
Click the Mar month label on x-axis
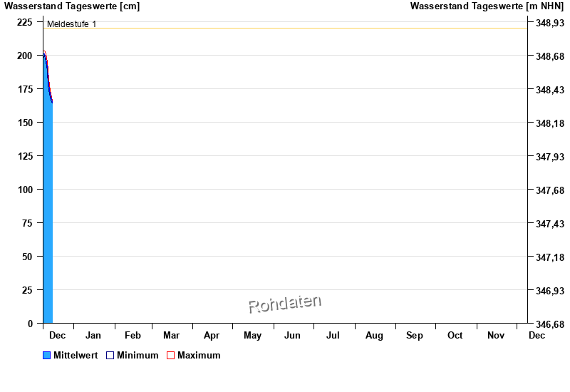click(x=171, y=336)
